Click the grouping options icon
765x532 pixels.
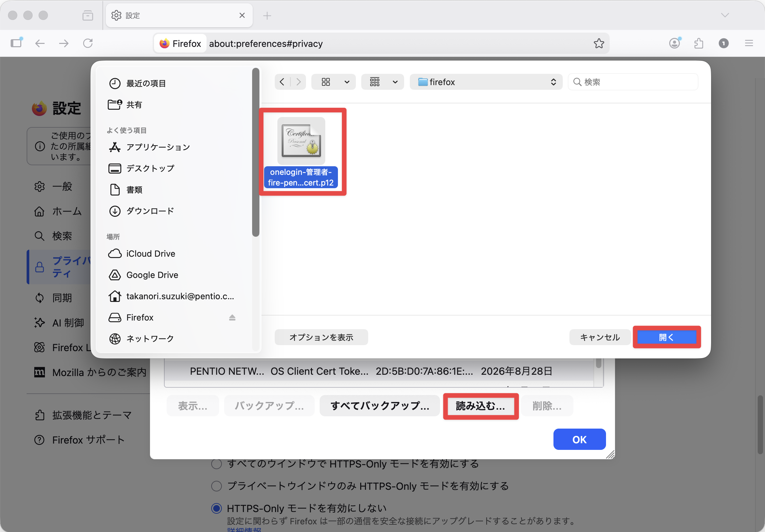pos(375,82)
